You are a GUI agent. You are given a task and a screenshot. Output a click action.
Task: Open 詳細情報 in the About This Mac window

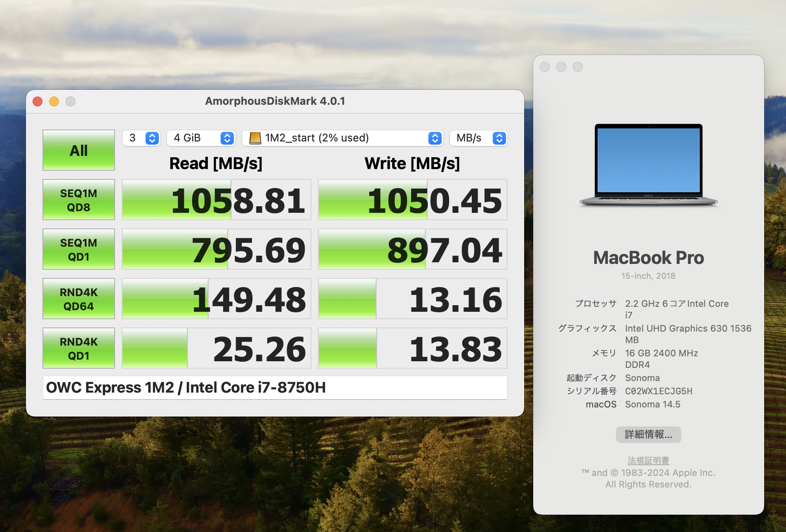point(648,435)
